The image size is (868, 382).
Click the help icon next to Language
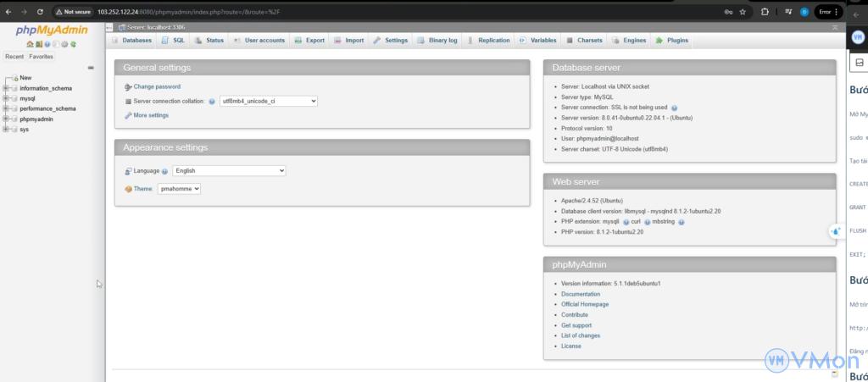164,171
